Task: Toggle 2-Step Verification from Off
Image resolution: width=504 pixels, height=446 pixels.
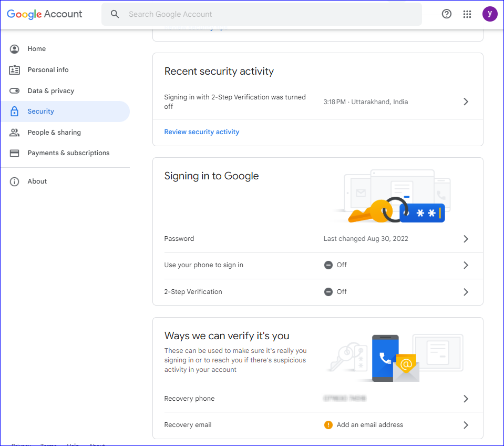Action: click(465, 291)
